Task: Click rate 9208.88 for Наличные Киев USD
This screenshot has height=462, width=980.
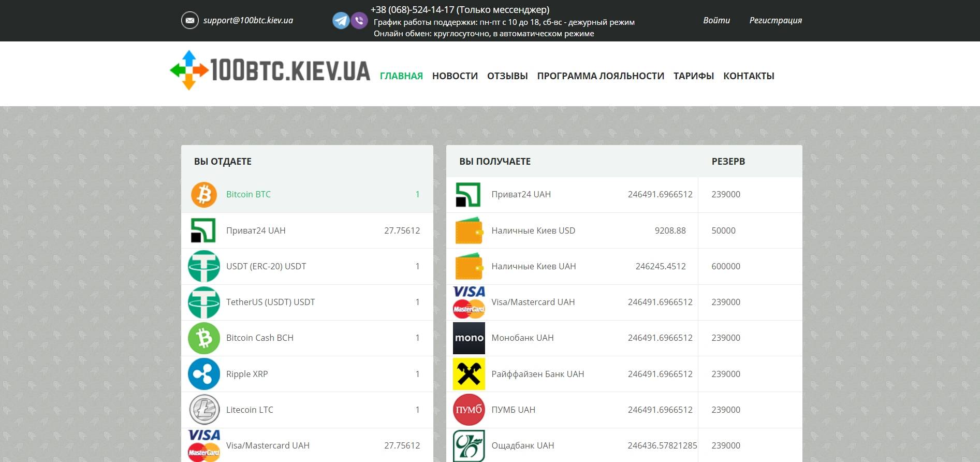Action: [x=670, y=230]
